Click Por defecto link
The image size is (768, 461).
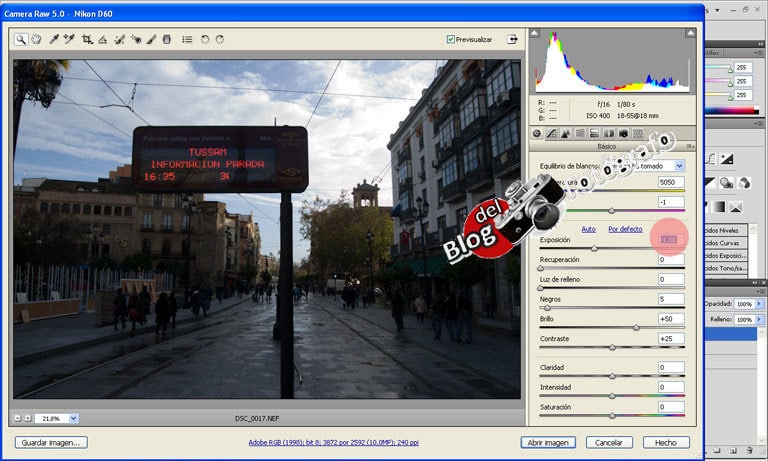pos(625,229)
